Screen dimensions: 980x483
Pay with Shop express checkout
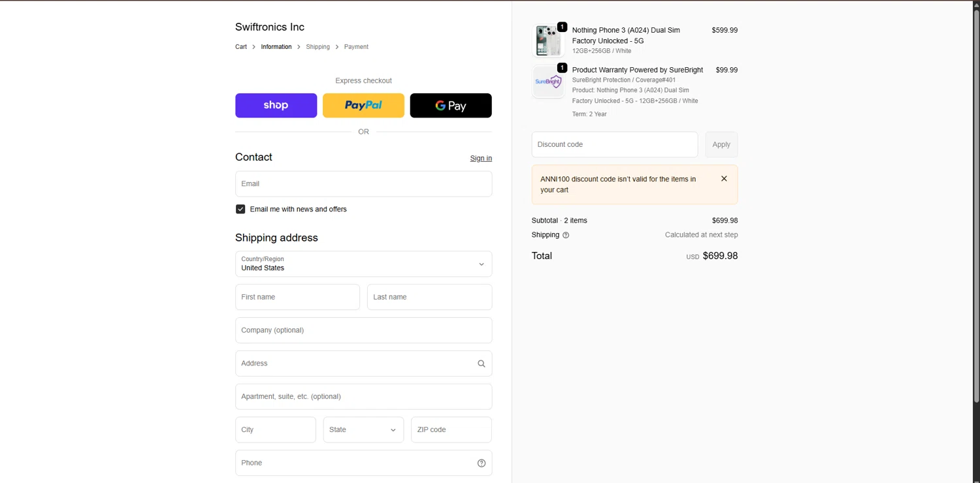coord(276,106)
